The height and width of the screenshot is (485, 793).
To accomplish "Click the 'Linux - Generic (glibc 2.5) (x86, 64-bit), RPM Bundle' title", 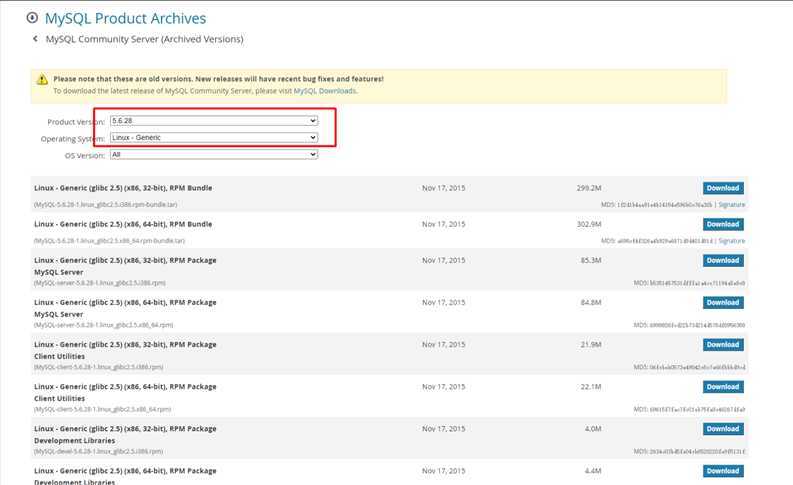I will pyautogui.click(x=123, y=224).
